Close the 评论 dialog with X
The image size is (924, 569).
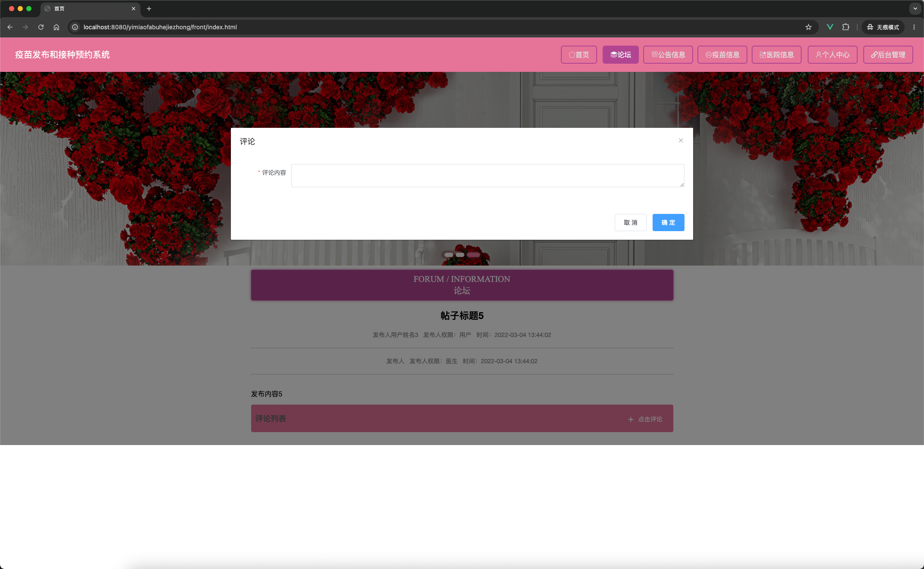pos(681,140)
